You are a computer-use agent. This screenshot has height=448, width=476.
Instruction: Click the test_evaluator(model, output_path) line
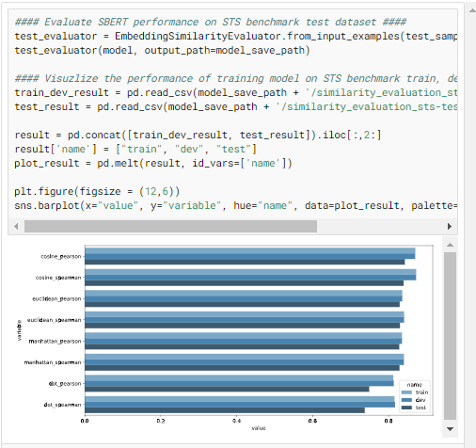pyautogui.click(x=162, y=50)
